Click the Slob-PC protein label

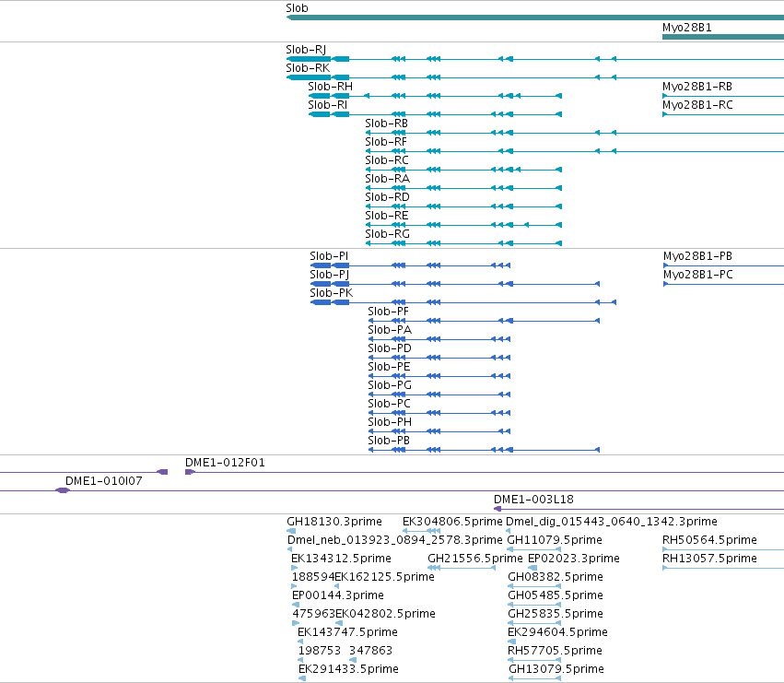coord(389,404)
